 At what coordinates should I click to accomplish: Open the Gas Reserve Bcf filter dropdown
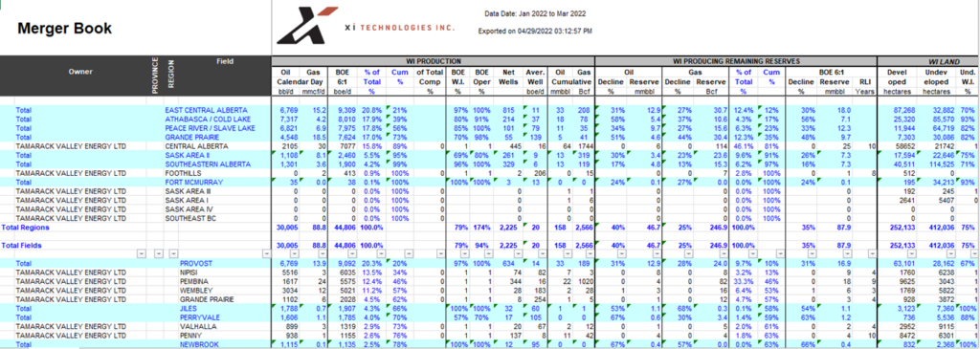click(724, 253)
